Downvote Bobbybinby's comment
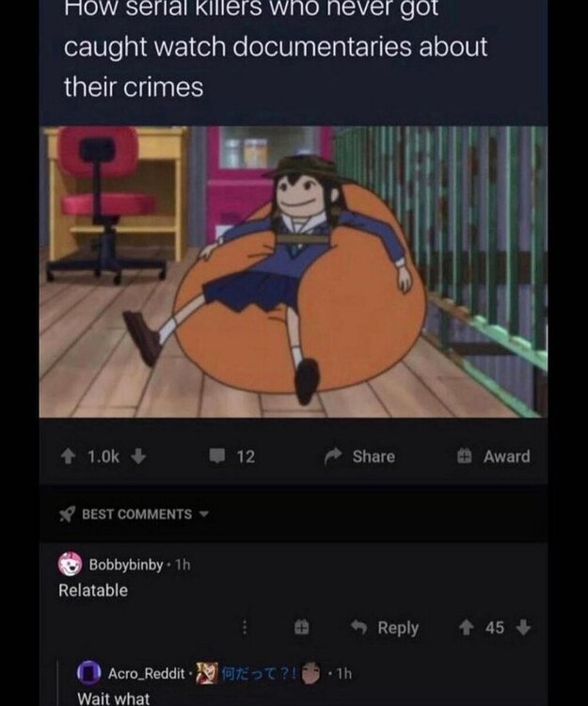This screenshot has height=706, width=588. (x=523, y=627)
